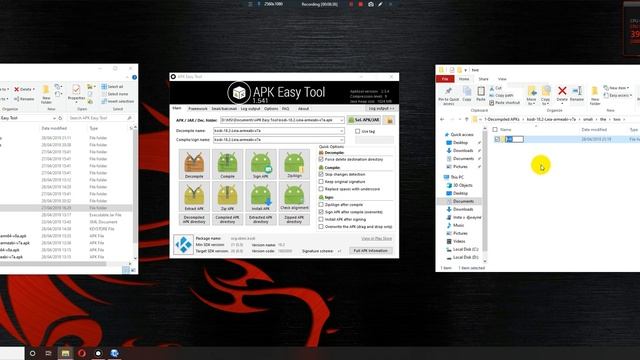Image resolution: width=640 pixels, height=360 pixels.
Task: Click Decompiled APK directory button
Action: pyautogui.click(x=194, y=219)
